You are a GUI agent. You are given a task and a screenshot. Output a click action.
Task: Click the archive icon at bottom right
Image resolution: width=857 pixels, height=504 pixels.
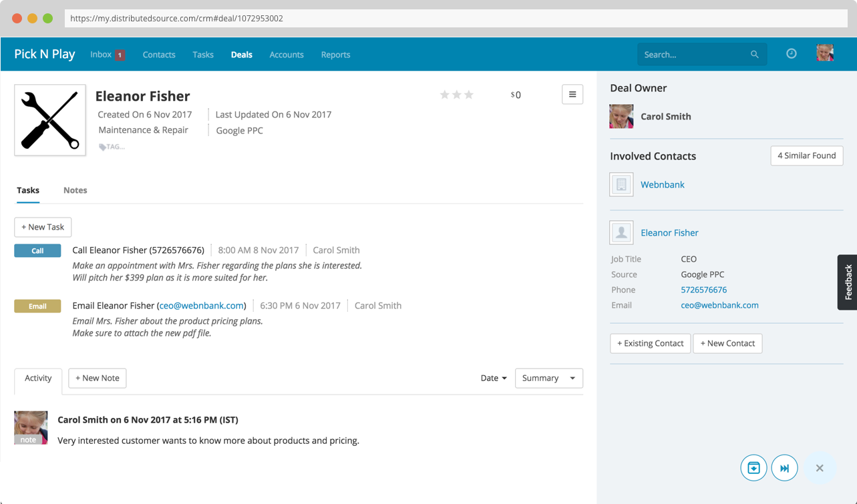pyautogui.click(x=753, y=468)
